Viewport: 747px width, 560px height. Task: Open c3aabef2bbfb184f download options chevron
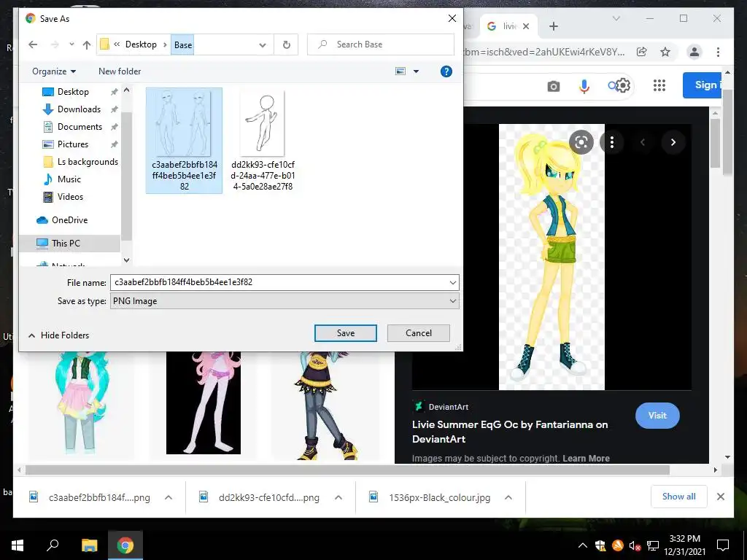[x=169, y=497]
